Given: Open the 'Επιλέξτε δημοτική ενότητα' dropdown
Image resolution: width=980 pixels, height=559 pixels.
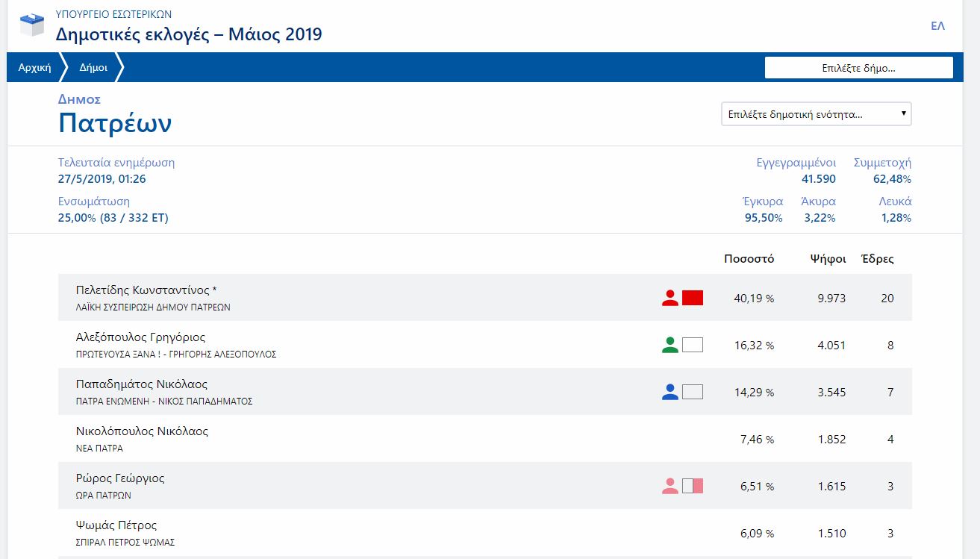Looking at the screenshot, I should (816, 114).
